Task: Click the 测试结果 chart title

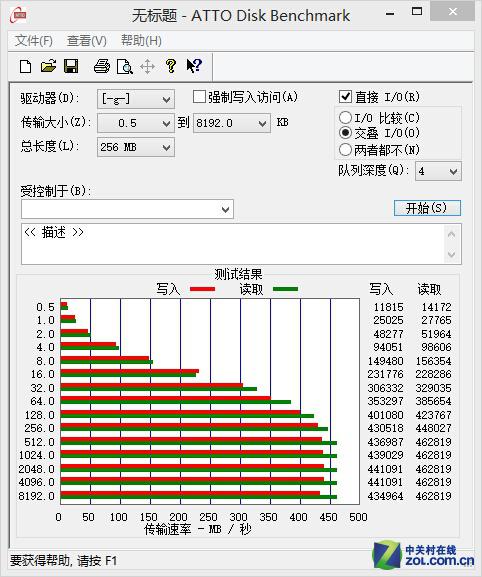Action: point(238,274)
